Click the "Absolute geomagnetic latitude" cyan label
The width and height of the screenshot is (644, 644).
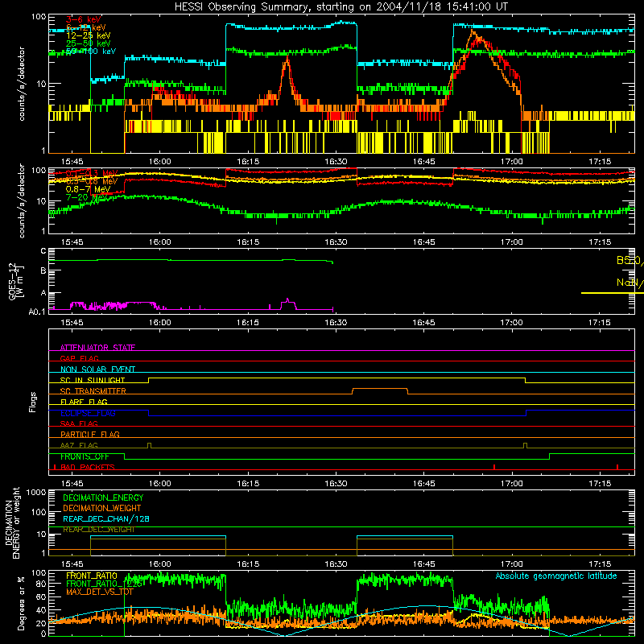(556, 576)
